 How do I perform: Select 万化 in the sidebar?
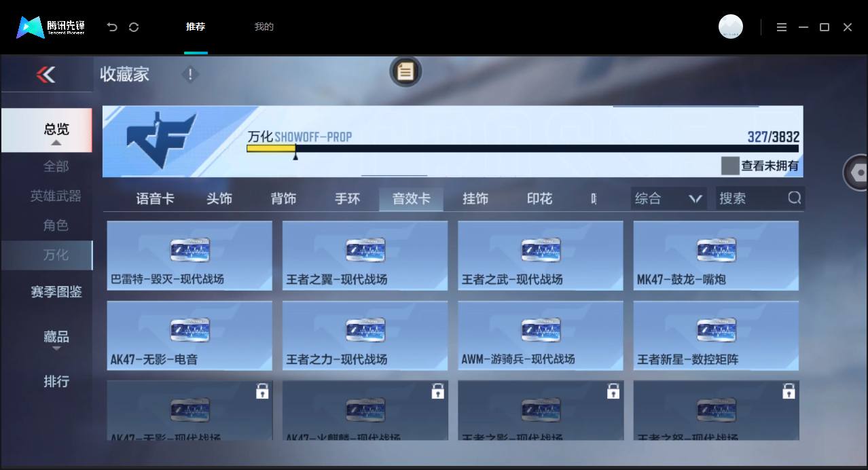tap(46, 255)
